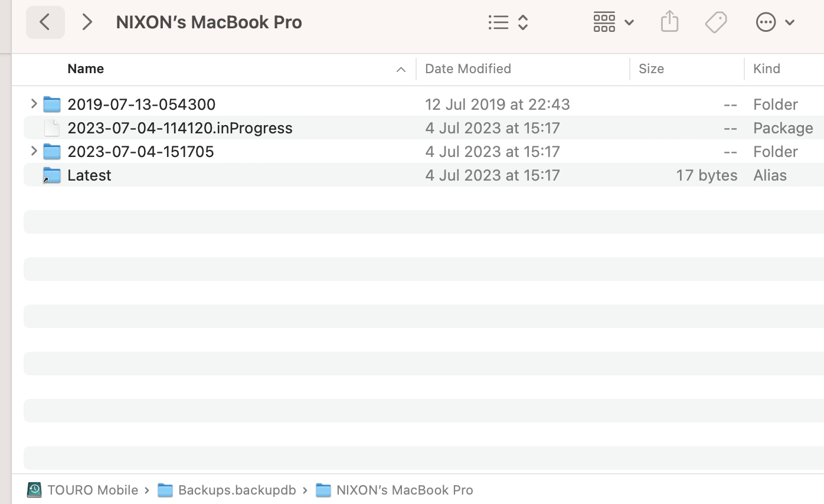Click the document icon beside the inProgress package
Image resolution: width=824 pixels, height=504 pixels.
pos(52,127)
